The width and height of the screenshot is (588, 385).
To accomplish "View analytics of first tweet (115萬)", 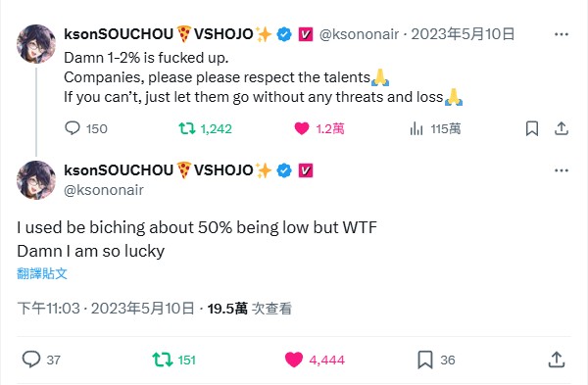I will coord(435,128).
